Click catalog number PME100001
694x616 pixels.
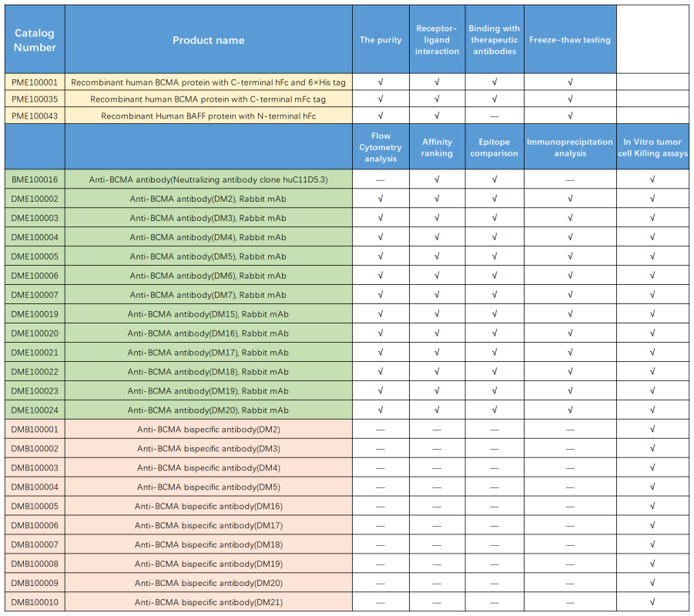pyautogui.click(x=35, y=82)
